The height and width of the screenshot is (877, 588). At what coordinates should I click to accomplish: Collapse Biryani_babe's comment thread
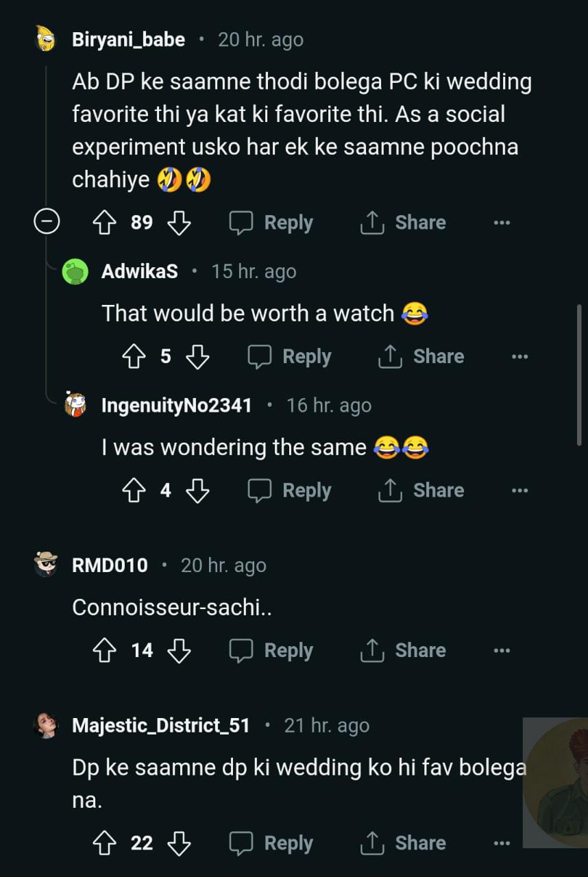coord(47,223)
